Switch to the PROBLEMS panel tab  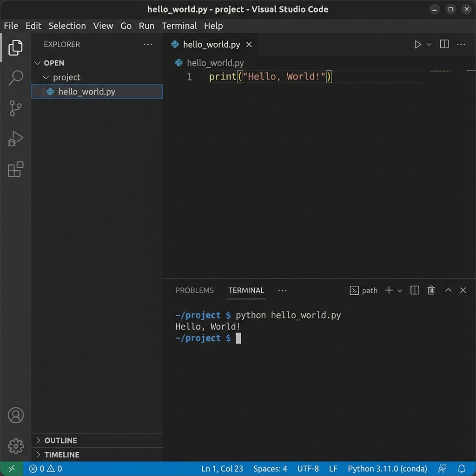point(195,291)
